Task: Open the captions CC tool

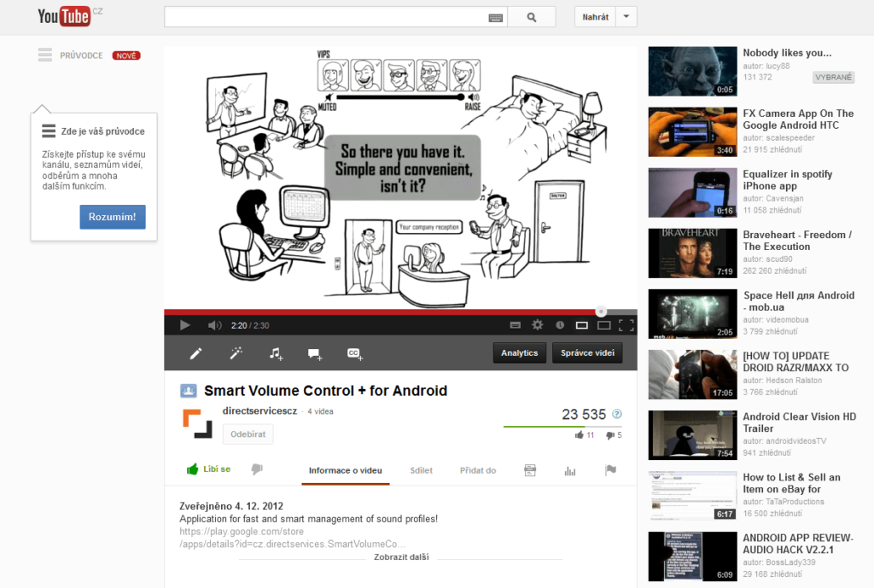Action: tap(355, 354)
